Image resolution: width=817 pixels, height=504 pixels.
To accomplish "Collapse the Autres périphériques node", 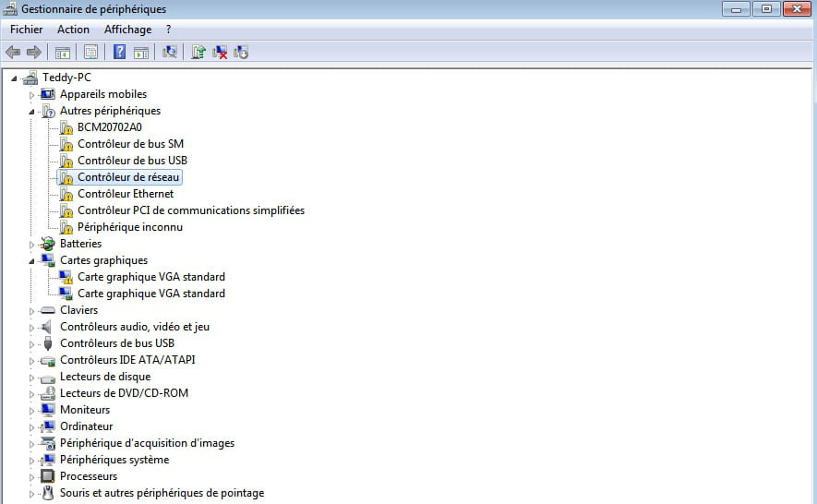I will click(x=31, y=112).
